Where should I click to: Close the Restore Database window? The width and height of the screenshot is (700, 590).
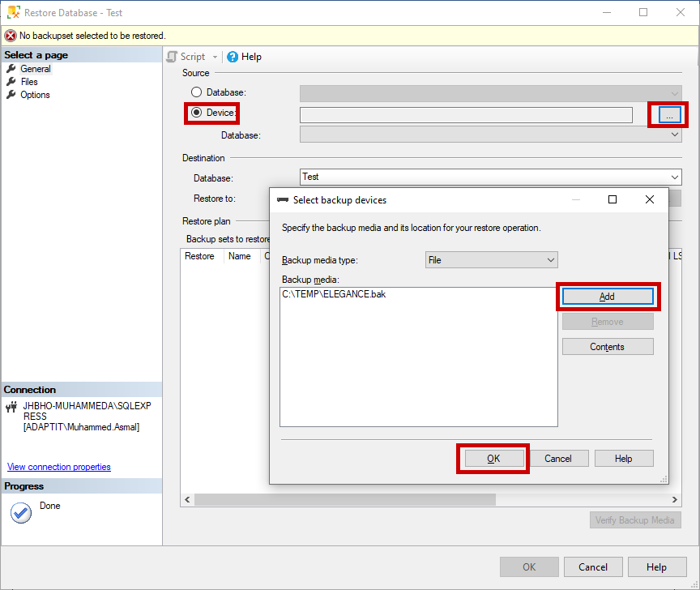point(681,12)
